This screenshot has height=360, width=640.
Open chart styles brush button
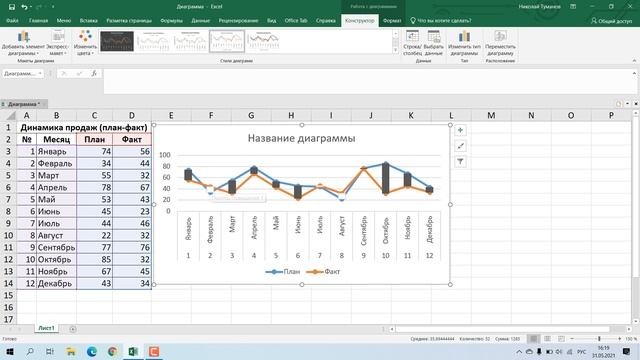[460, 146]
